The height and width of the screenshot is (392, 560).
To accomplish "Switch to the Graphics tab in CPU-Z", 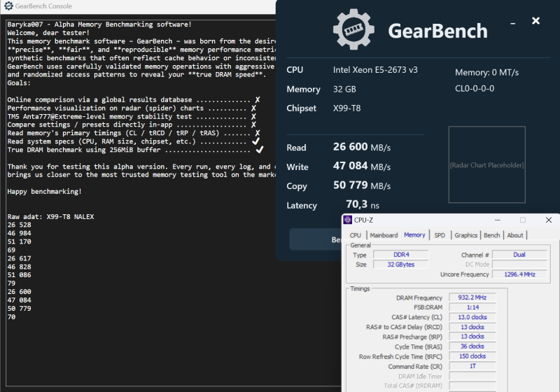I will (466, 235).
